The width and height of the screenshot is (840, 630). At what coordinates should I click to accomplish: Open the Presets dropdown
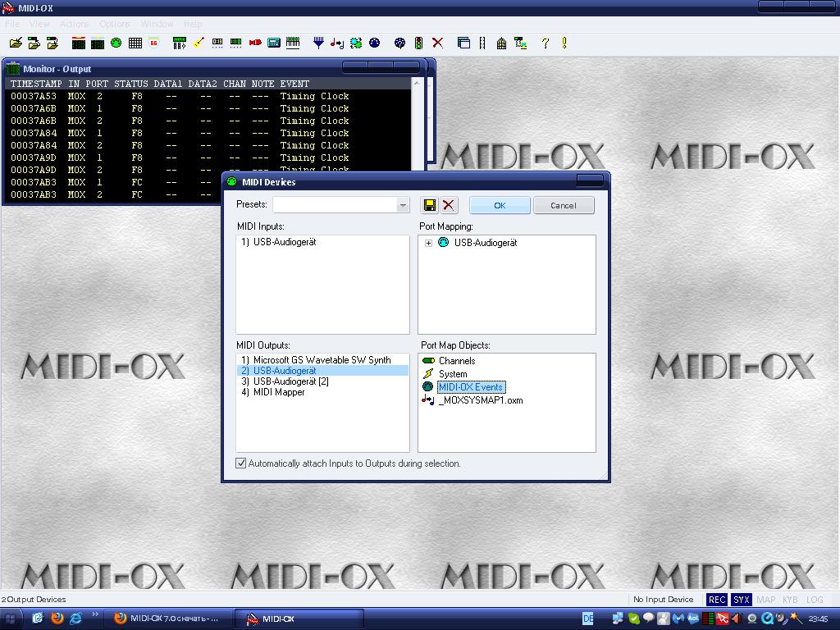click(403, 205)
